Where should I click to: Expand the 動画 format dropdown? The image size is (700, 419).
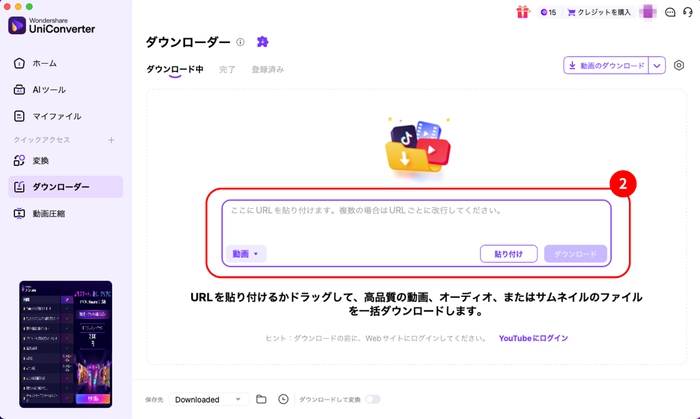click(246, 254)
